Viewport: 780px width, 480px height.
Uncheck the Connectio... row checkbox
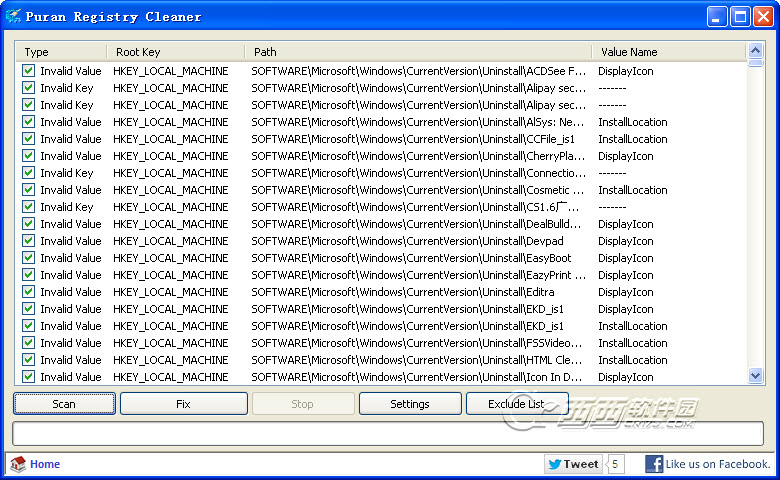tap(28, 173)
